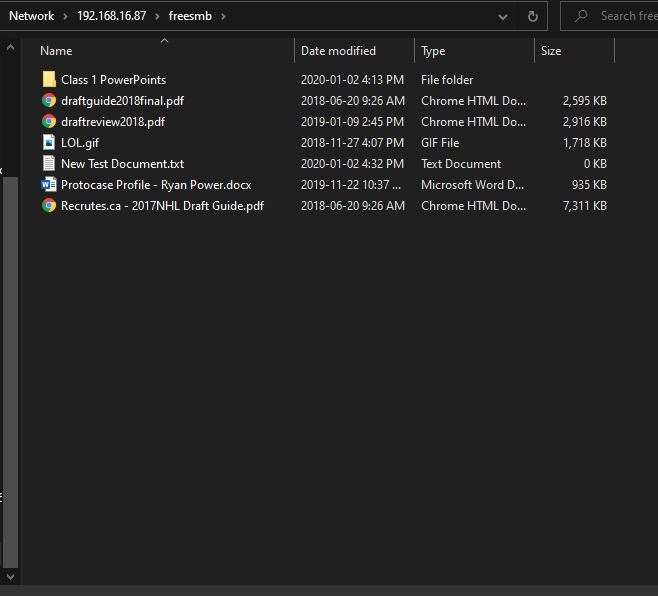Sort by the Size column header
Screen dimensions: 658x596
551,51
